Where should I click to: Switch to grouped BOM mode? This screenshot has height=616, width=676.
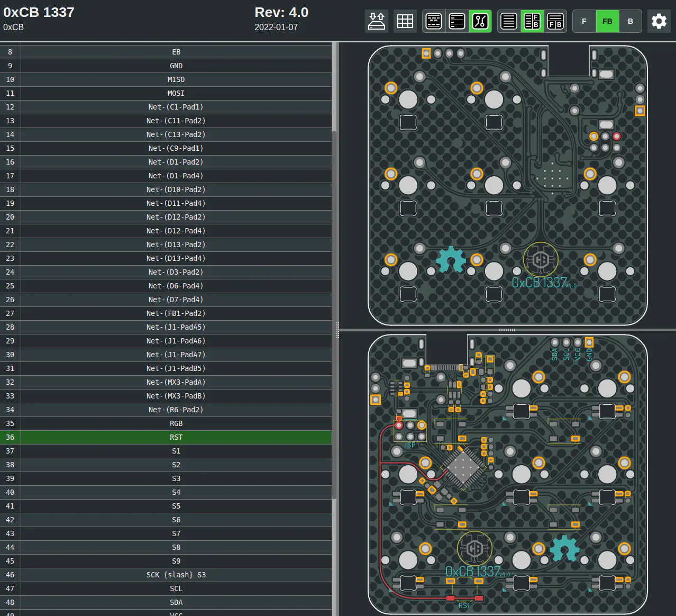434,21
